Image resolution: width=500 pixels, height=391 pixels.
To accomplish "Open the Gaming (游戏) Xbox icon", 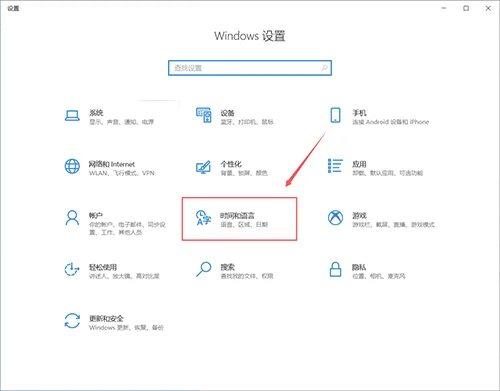I will click(335, 218).
